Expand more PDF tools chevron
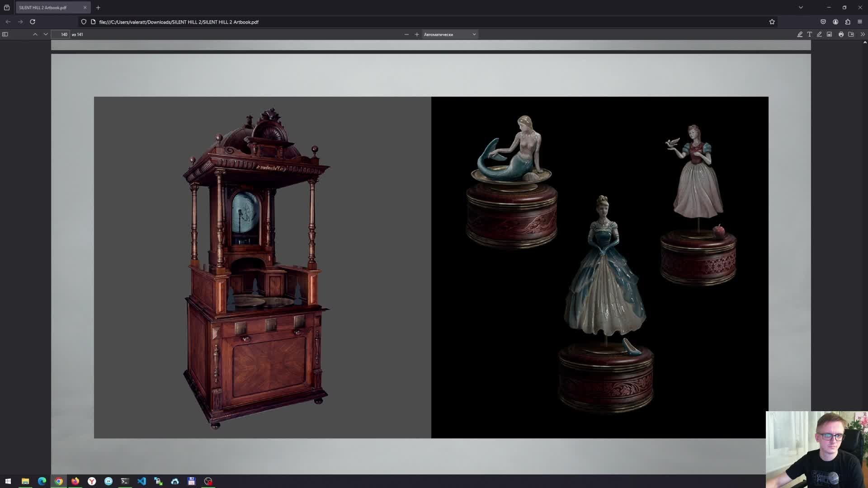The width and height of the screenshot is (868, 488). (x=863, y=34)
